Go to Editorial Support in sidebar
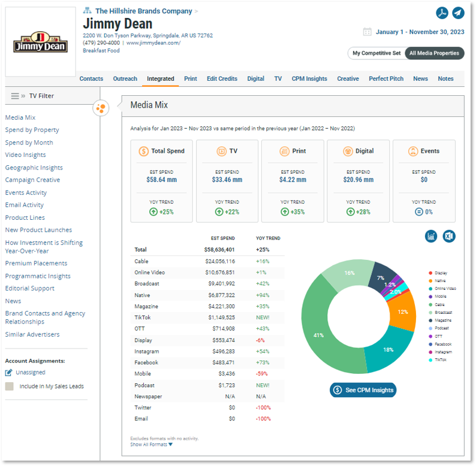 point(30,288)
